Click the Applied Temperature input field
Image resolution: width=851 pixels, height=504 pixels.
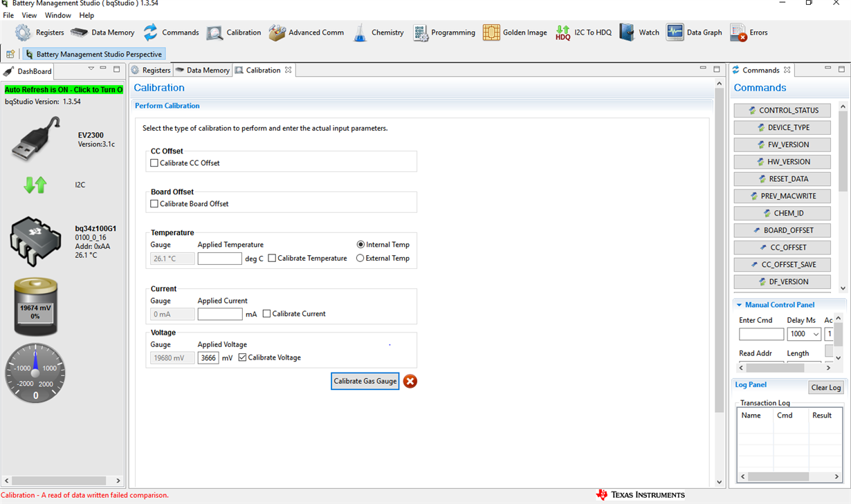[219, 259]
